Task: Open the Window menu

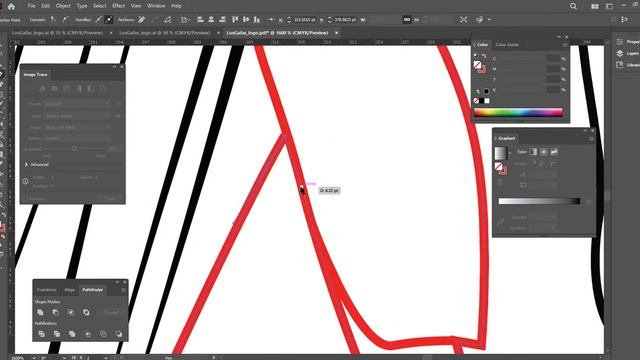Action: pos(156,6)
